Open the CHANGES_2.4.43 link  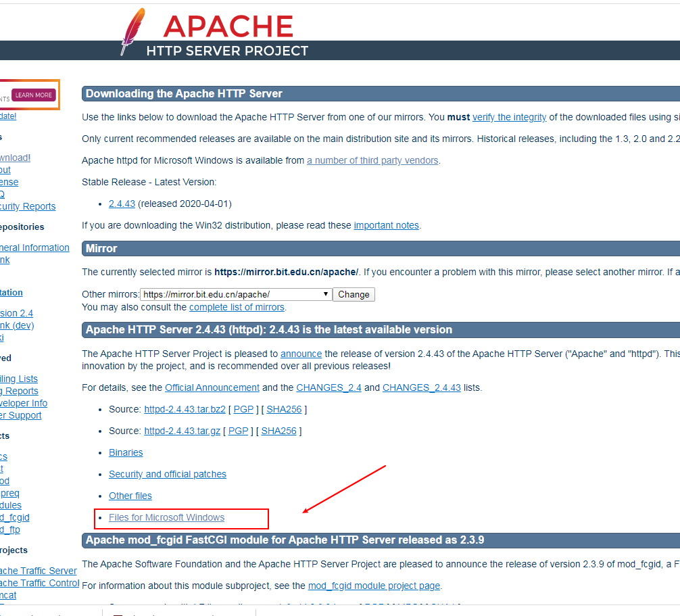pos(422,388)
